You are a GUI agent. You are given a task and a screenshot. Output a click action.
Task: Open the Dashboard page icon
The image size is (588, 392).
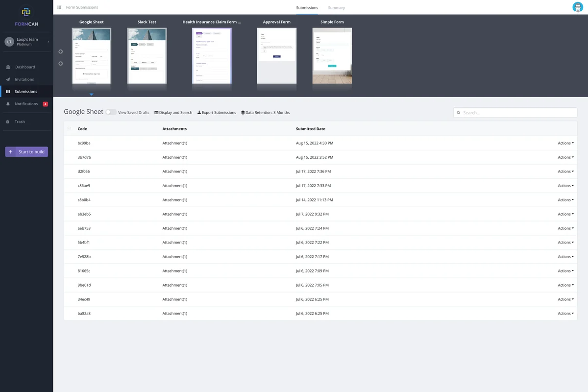coord(8,67)
